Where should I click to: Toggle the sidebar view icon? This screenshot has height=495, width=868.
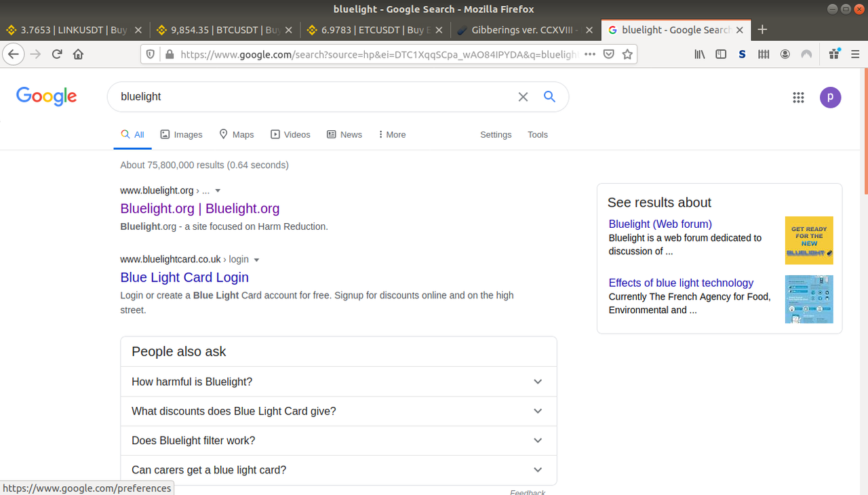point(721,54)
